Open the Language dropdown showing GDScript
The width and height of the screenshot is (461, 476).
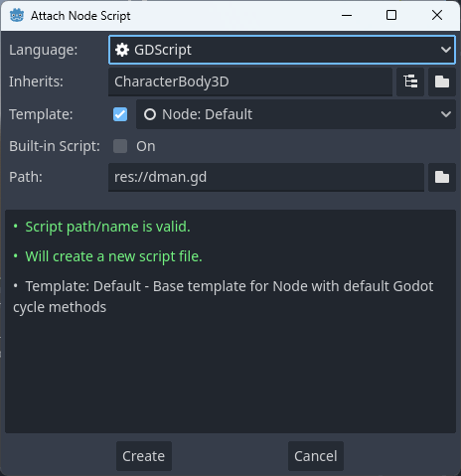(x=282, y=50)
